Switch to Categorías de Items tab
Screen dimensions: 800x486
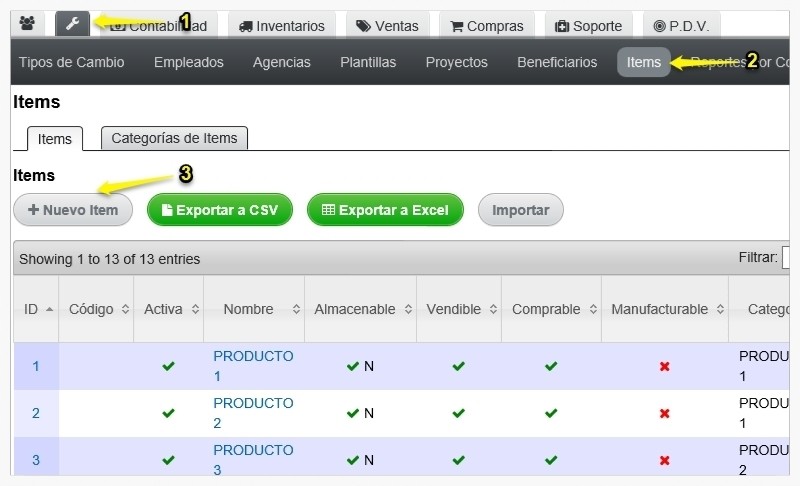(x=174, y=138)
